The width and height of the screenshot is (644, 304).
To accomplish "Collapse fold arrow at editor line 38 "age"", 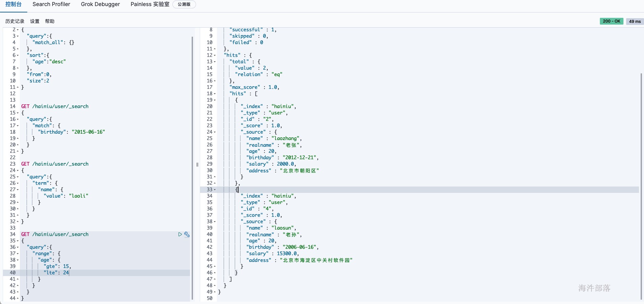I will tap(18, 260).
